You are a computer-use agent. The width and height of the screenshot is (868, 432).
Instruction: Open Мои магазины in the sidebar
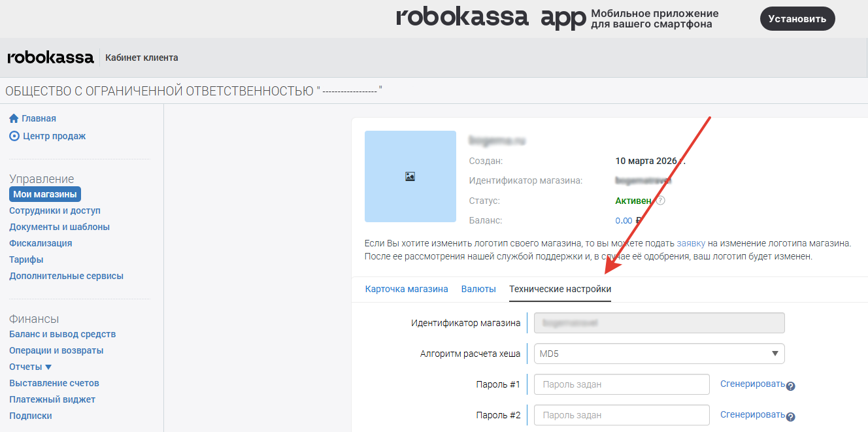click(45, 194)
